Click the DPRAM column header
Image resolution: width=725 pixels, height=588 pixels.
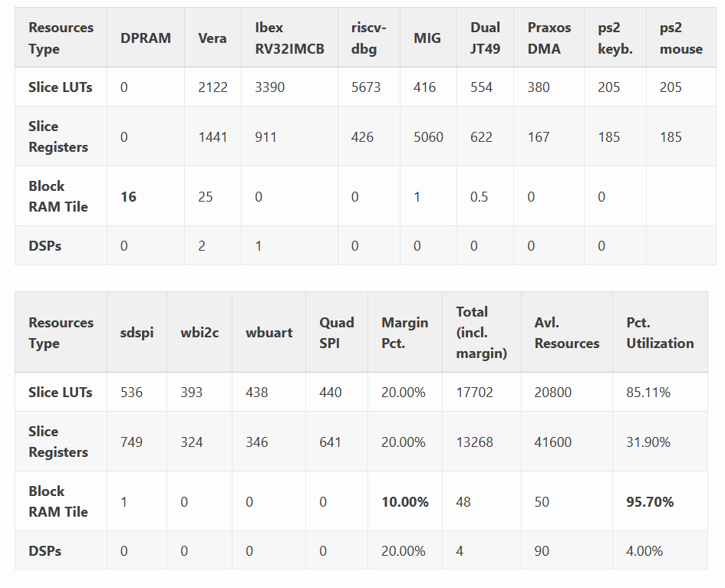point(145,38)
